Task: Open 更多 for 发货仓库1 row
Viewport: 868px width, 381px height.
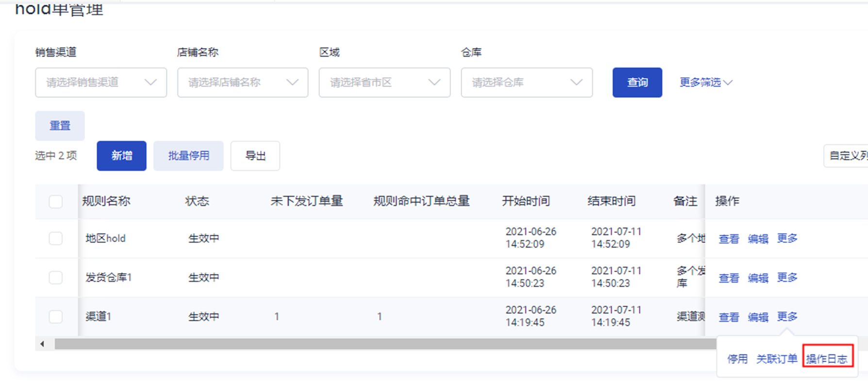Action: click(x=787, y=277)
